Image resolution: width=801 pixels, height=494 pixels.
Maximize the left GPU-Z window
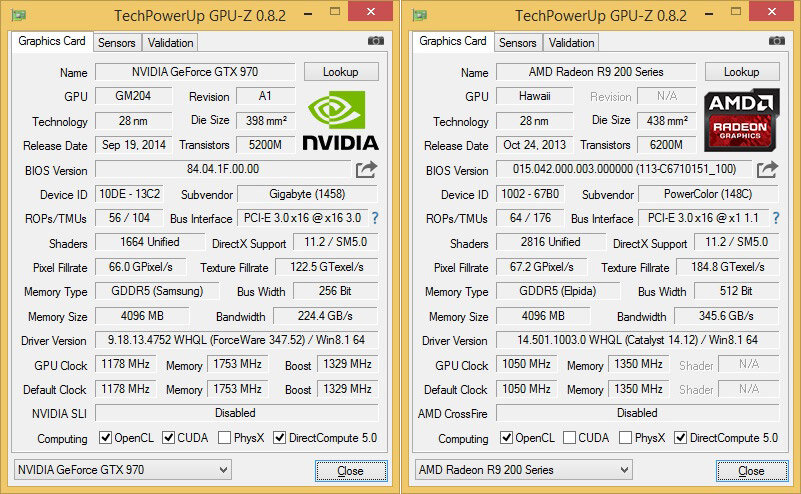coord(335,11)
